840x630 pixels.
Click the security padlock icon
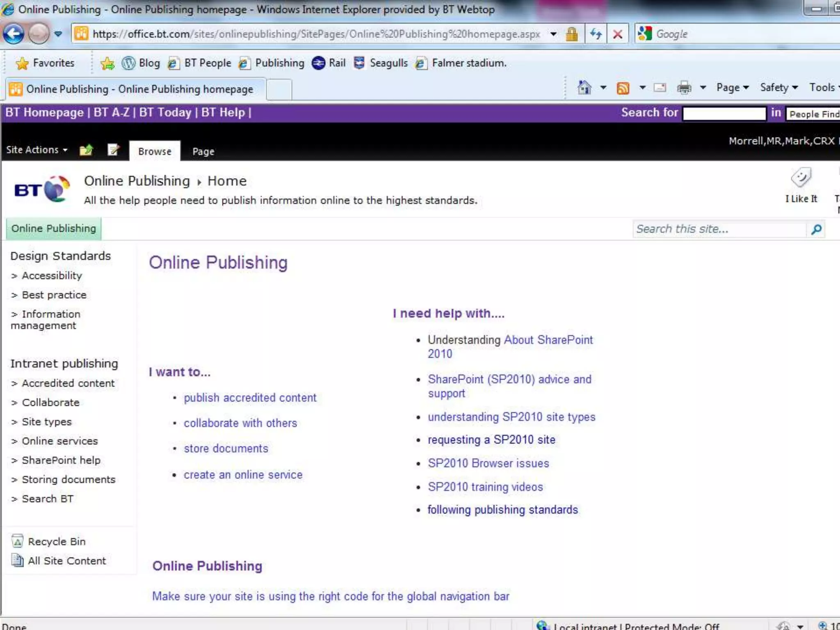point(571,34)
